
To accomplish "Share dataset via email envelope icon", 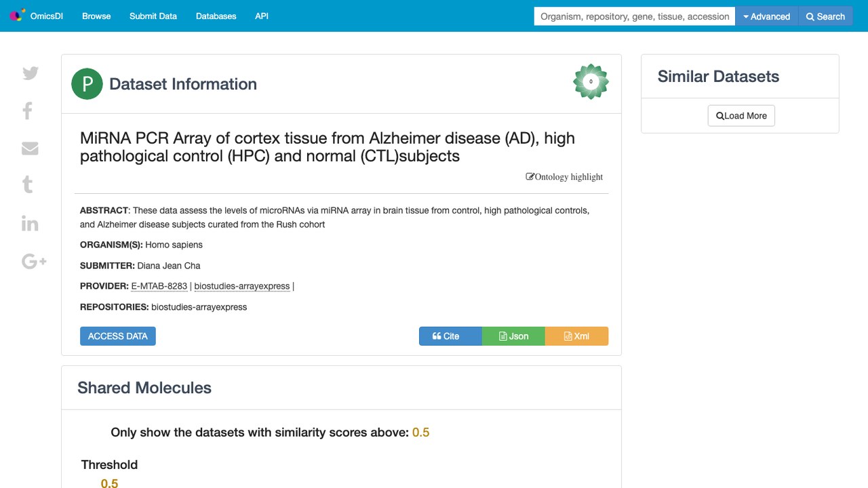I will coord(30,148).
